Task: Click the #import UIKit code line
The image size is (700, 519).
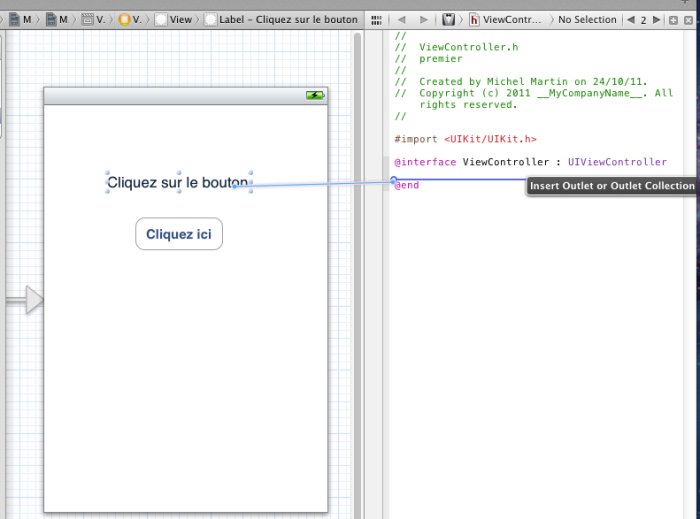Action: [x=465, y=139]
